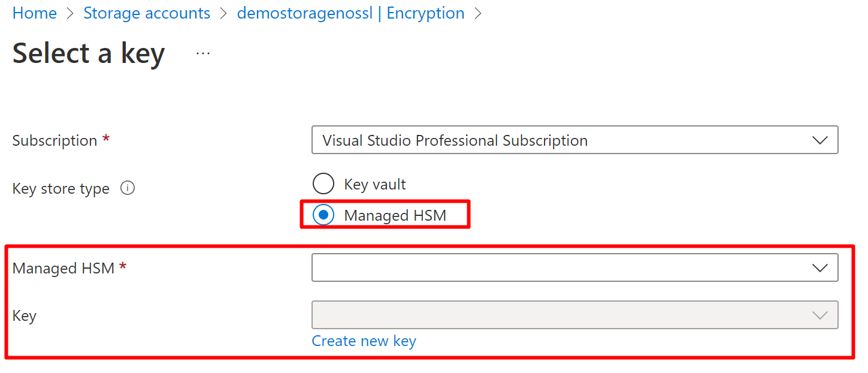Viewport: 868px width, 373px height.
Task: Return to the demostoragenossl | Encryption breadcrumb
Action: (x=350, y=13)
